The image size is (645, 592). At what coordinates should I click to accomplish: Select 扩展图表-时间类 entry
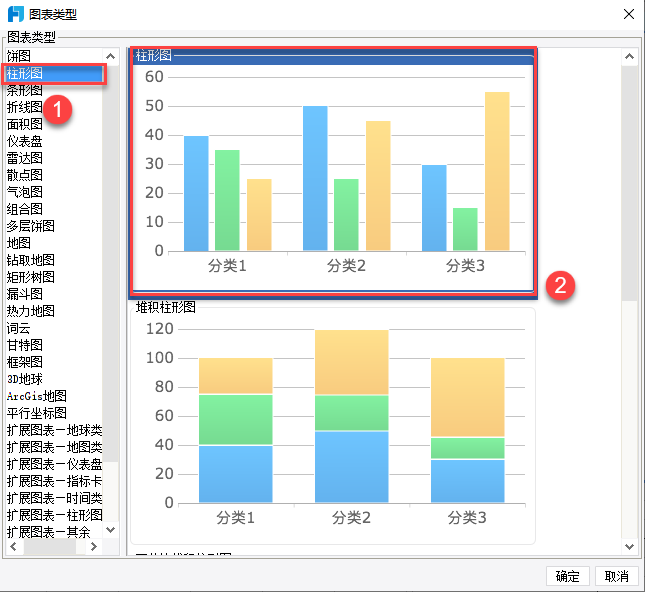click(x=53, y=498)
